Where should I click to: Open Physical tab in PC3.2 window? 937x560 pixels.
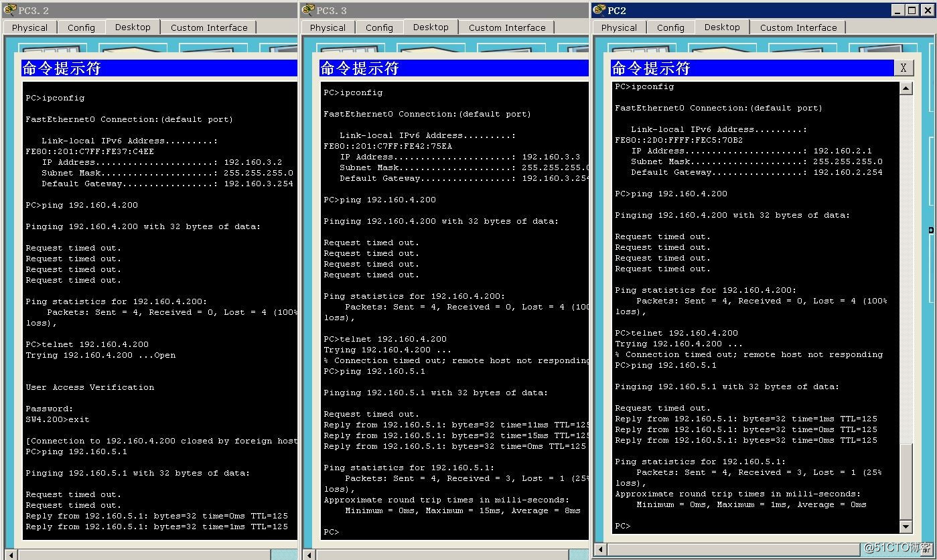click(29, 27)
